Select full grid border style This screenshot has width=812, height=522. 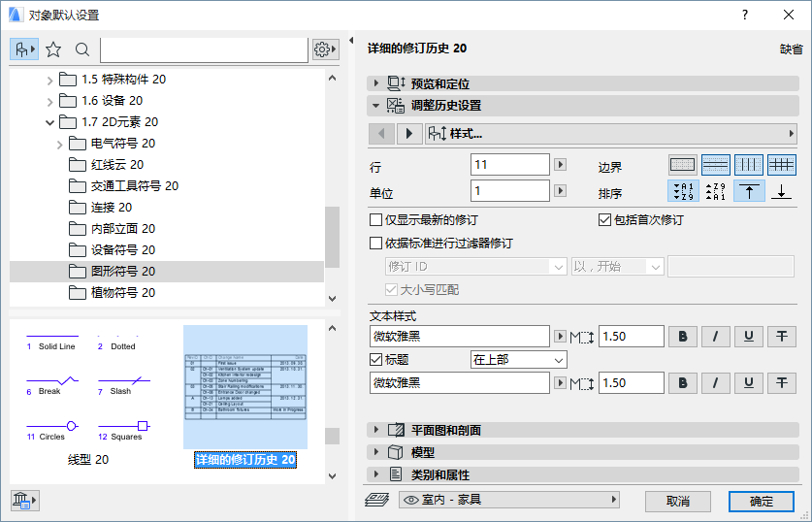(782, 165)
